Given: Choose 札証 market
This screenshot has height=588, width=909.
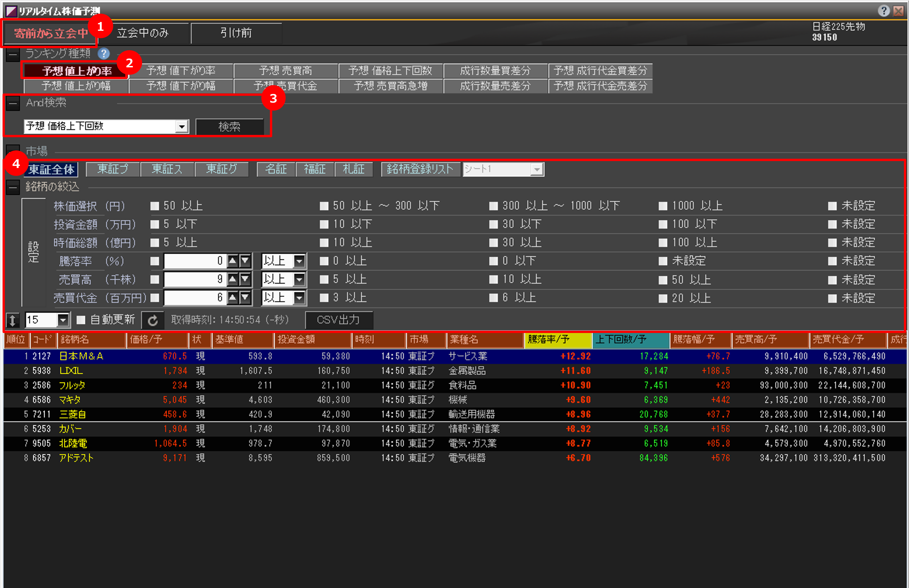Looking at the screenshot, I should coord(354,169).
